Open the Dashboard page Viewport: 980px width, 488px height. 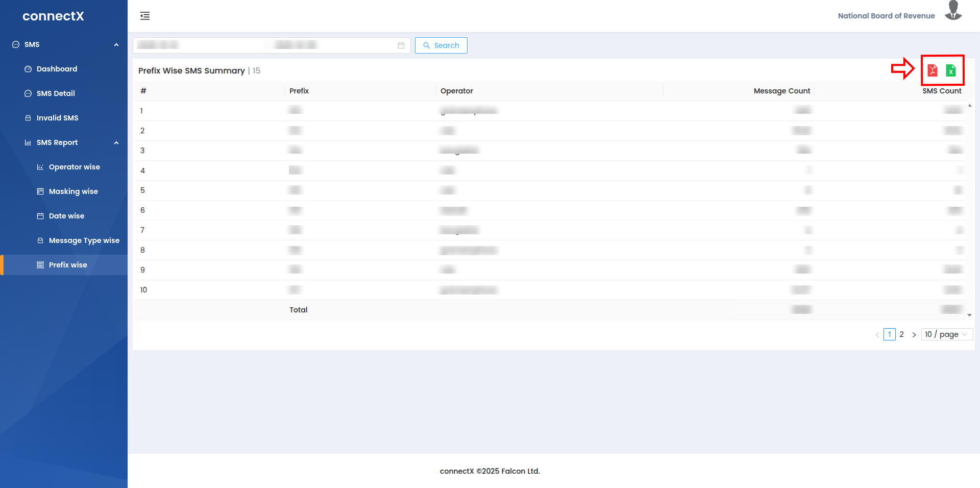pos(57,69)
